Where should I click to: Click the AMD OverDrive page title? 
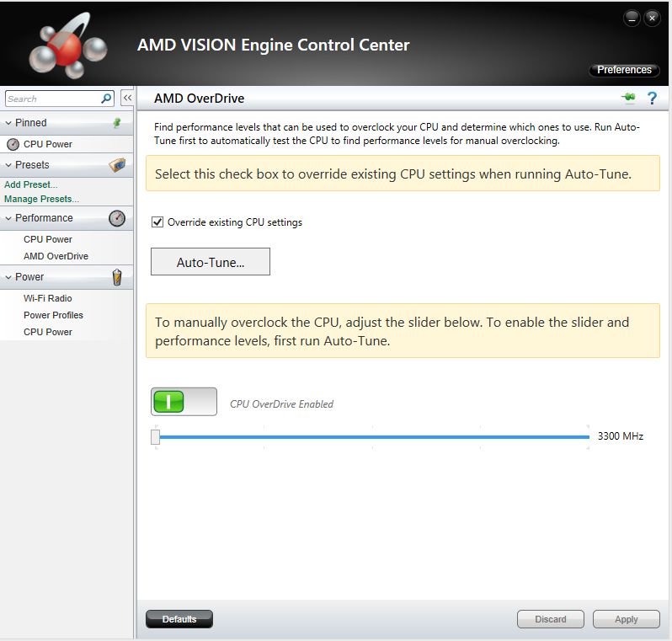click(200, 99)
